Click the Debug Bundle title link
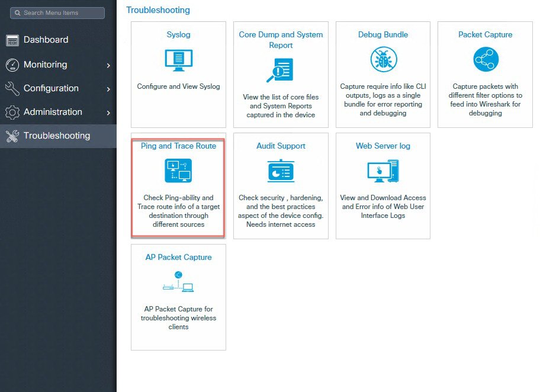 point(383,34)
